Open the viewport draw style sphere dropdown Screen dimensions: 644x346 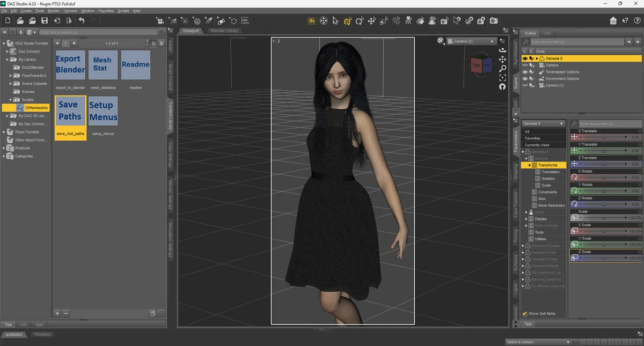click(441, 41)
